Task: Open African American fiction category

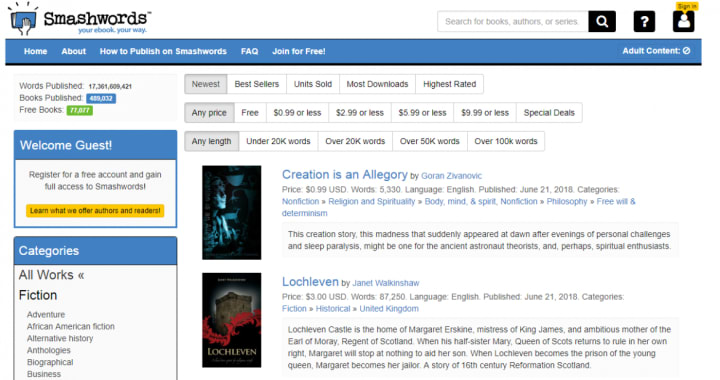Action: point(71,326)
